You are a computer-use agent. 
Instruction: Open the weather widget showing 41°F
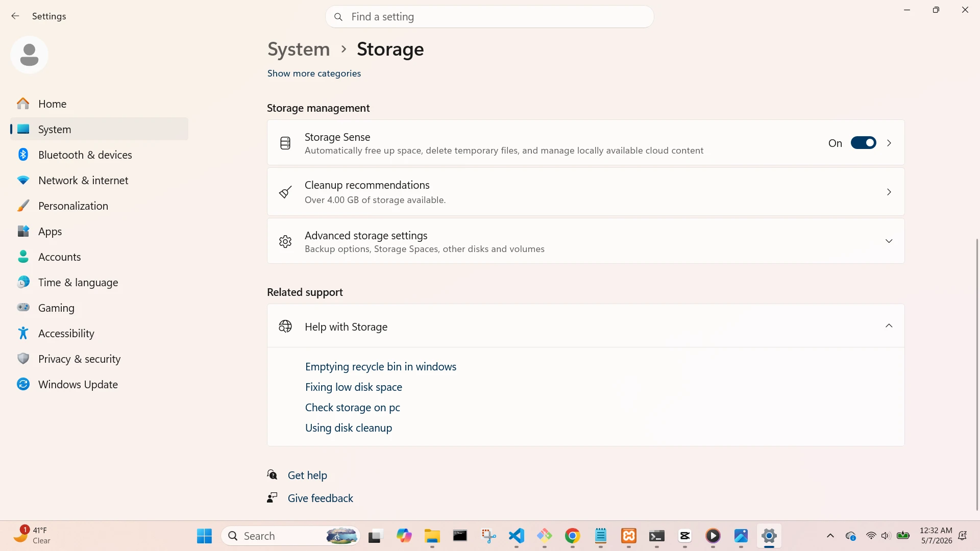[x=32, y=536]
